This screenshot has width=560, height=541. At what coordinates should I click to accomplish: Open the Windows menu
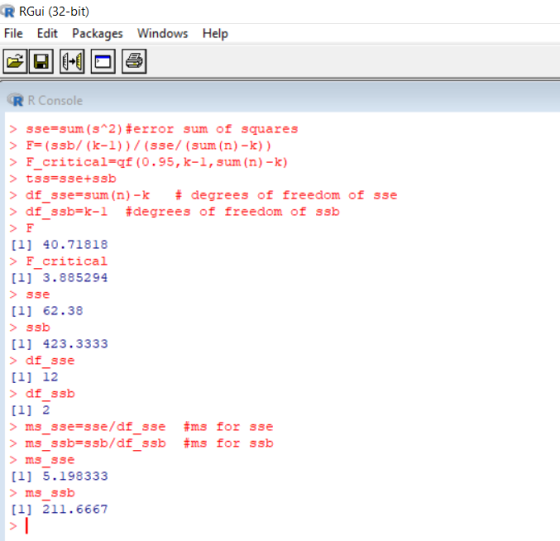[x=162, y=34]
